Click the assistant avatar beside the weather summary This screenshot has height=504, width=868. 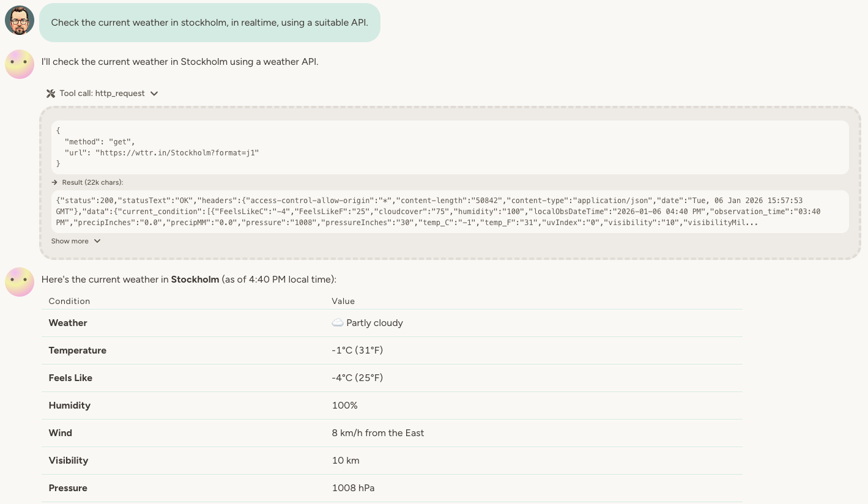pos(19,281)
